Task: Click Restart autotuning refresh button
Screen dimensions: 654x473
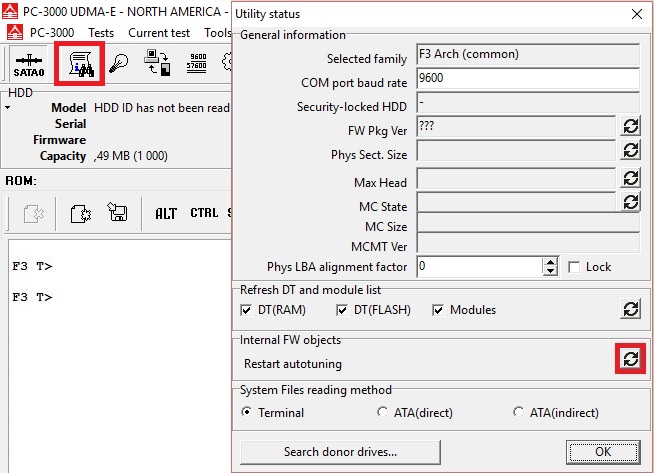Action: point(630,358)
